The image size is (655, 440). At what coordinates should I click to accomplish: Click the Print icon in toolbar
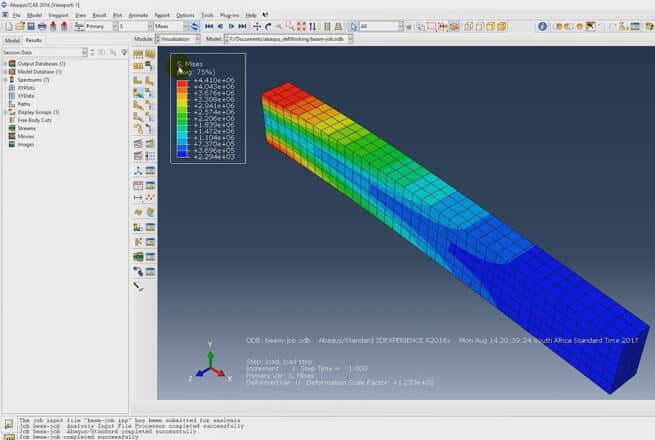(x=41, y=26)
